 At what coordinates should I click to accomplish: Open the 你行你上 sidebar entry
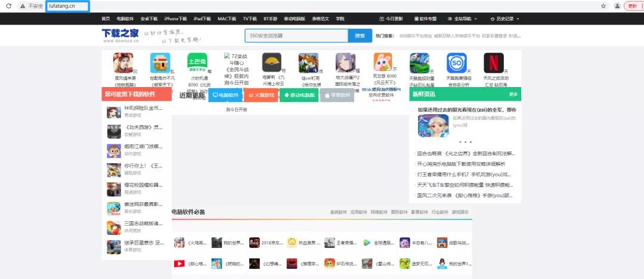tap(143, 166)
